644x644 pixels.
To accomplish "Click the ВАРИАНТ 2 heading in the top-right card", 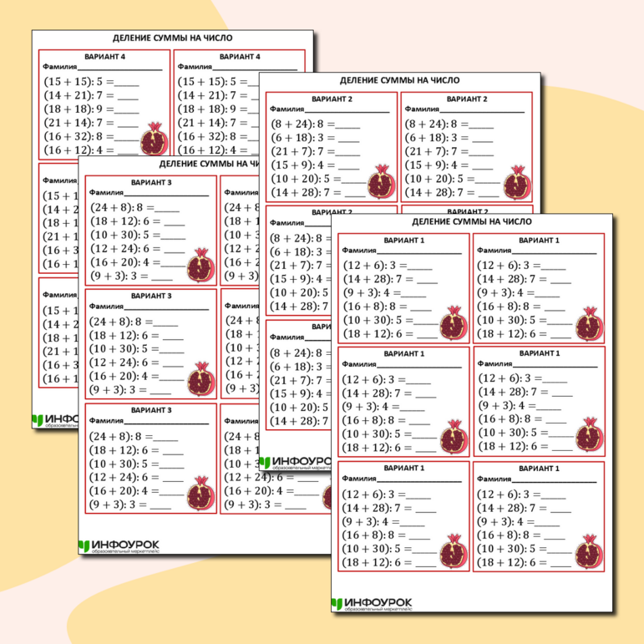I will 466,99.
